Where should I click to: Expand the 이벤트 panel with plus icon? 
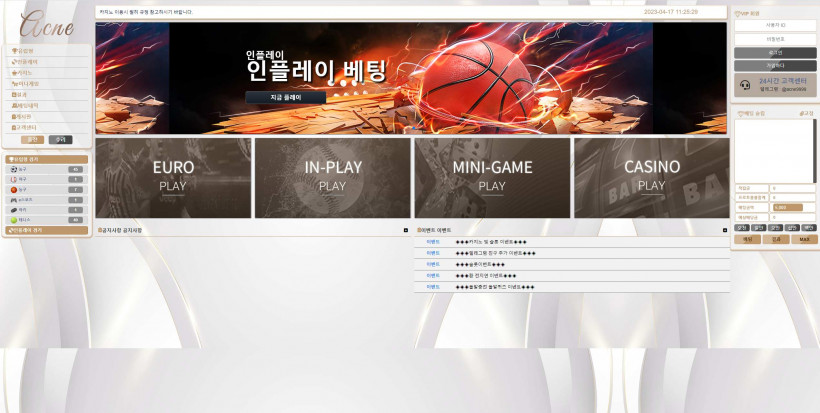(x=725, y=230)
